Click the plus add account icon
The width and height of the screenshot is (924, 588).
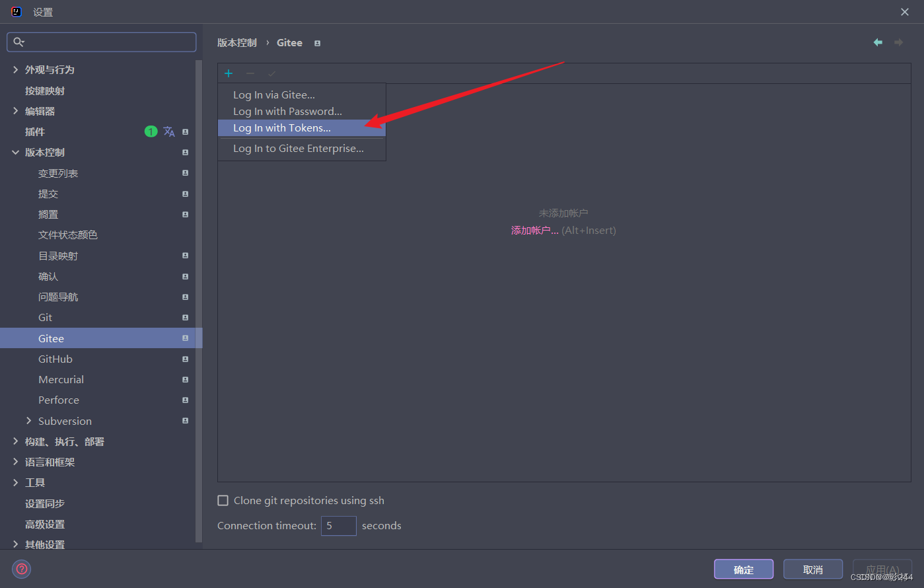(x=229, y=73)
